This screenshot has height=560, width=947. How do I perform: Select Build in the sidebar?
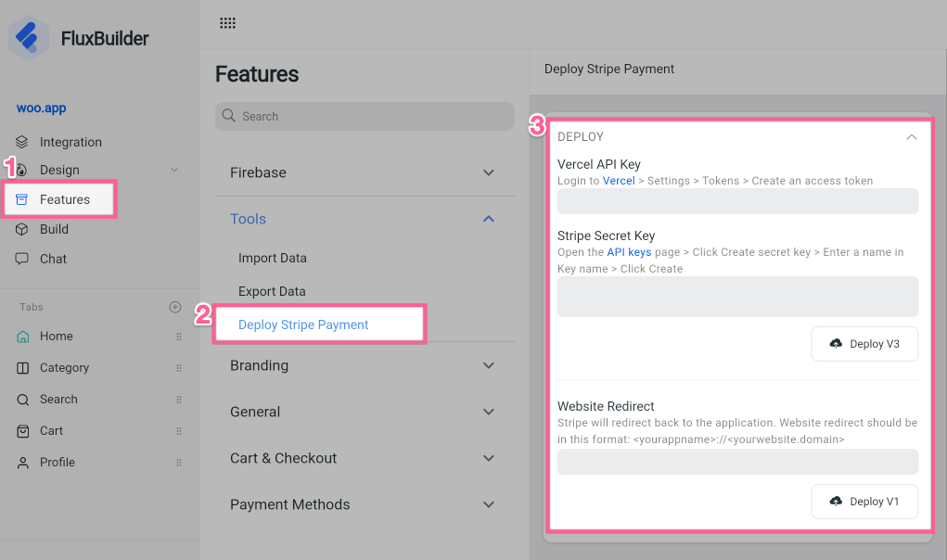pyautogui.click(x=54, y=229)
